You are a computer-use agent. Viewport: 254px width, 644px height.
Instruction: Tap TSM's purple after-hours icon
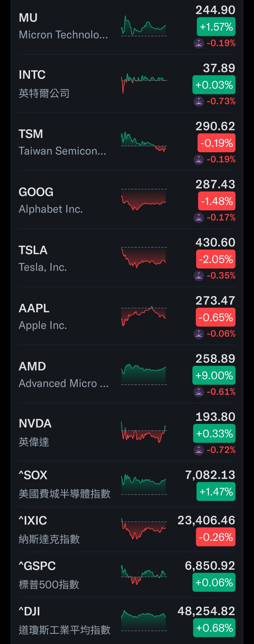199,160
